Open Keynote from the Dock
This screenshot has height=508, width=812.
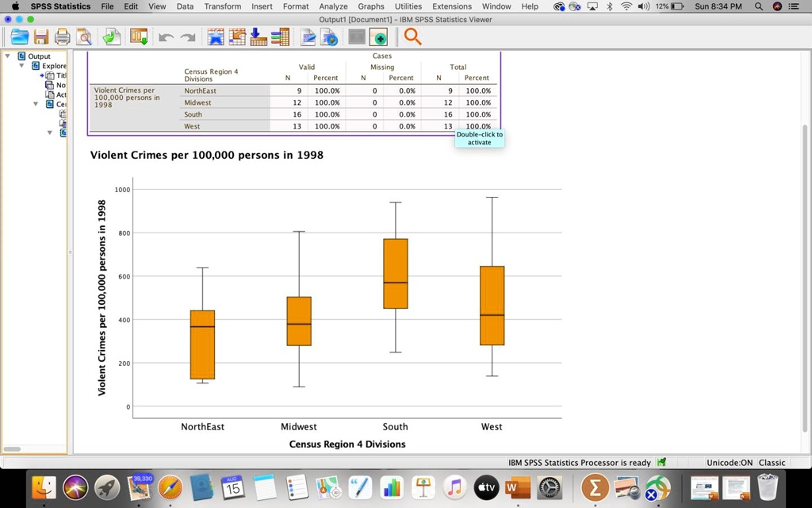click(x=423, y=487)
